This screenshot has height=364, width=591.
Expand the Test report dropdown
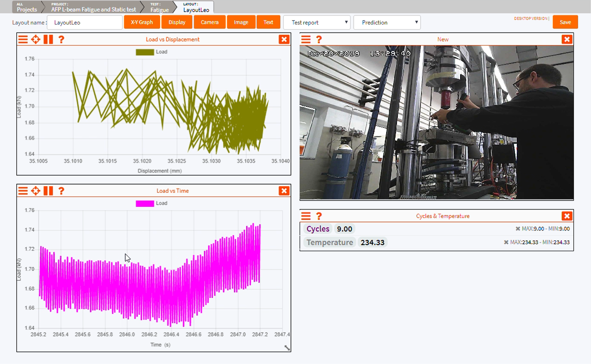pyautogui.click(x=317, y=22)
